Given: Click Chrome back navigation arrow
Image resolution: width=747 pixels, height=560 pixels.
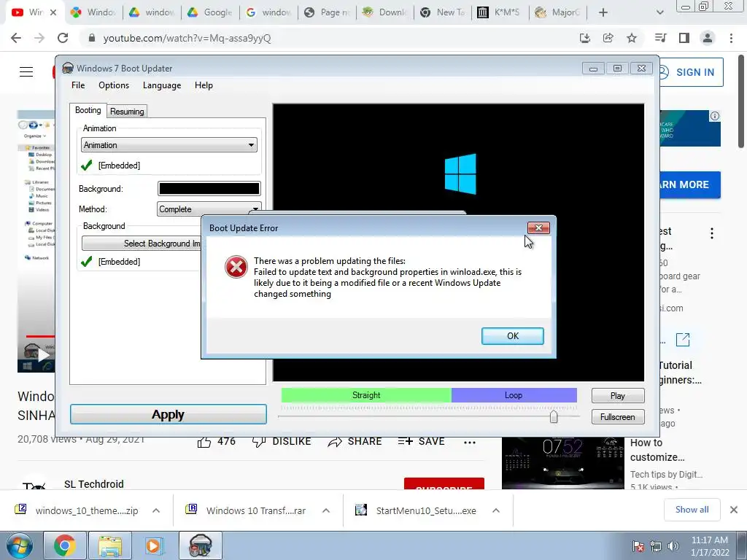Looking at the screenshot, I should click(16, 38).
